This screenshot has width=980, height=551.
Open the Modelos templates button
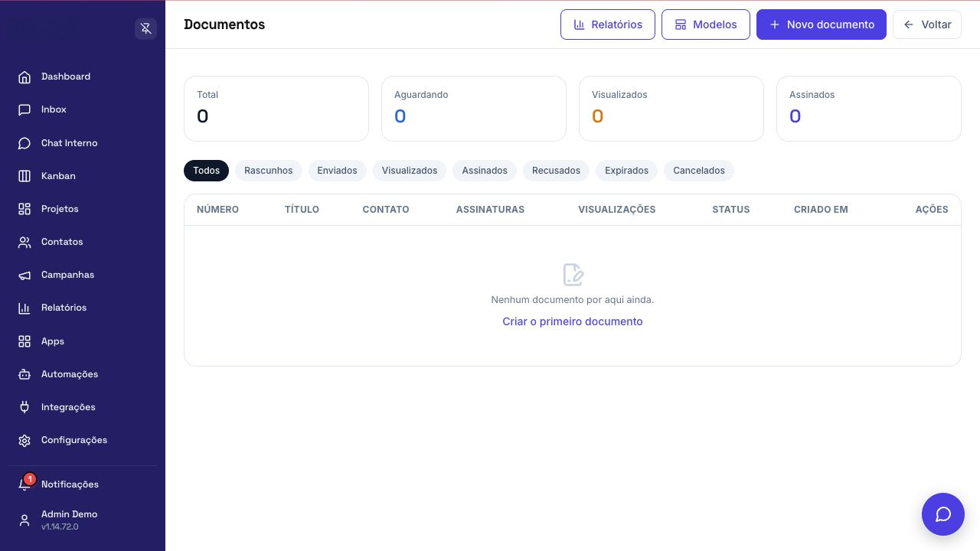[706, 24]
